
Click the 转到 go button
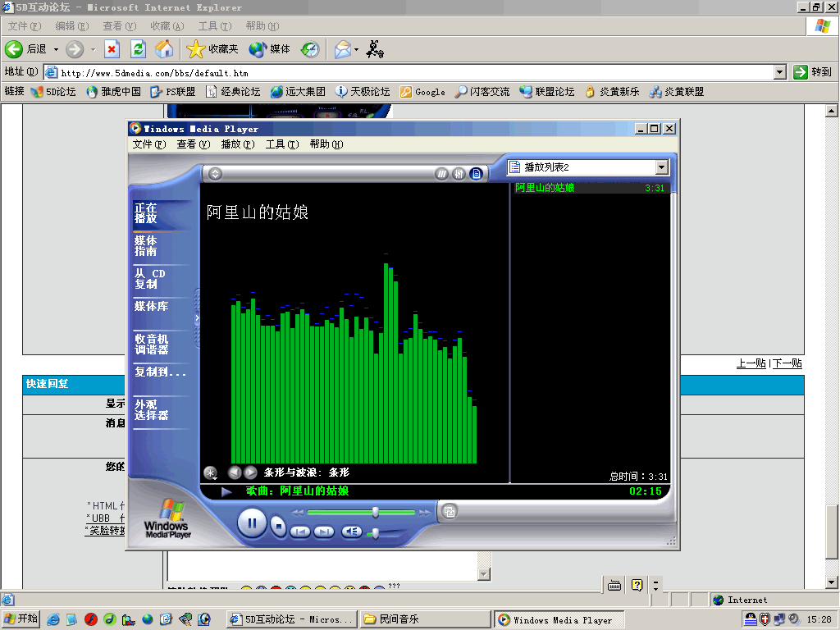(813, 72)
